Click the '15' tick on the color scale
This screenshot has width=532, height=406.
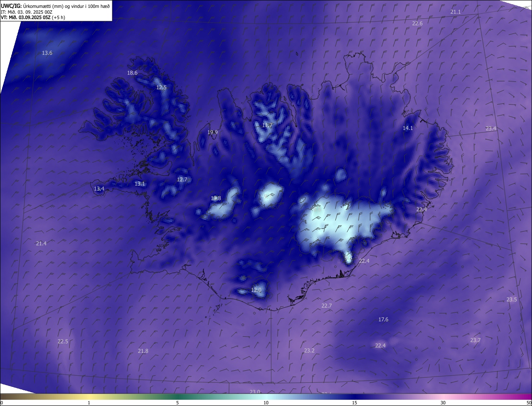point(355,403)
